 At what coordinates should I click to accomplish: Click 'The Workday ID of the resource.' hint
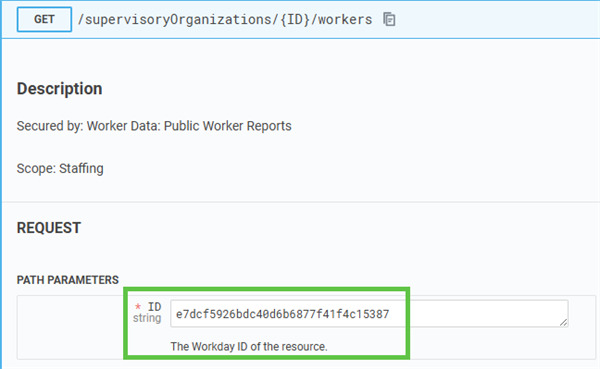click(249, 346)
